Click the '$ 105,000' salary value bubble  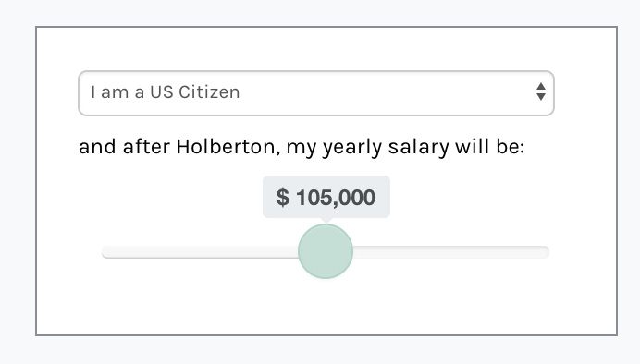pos(326,197)
